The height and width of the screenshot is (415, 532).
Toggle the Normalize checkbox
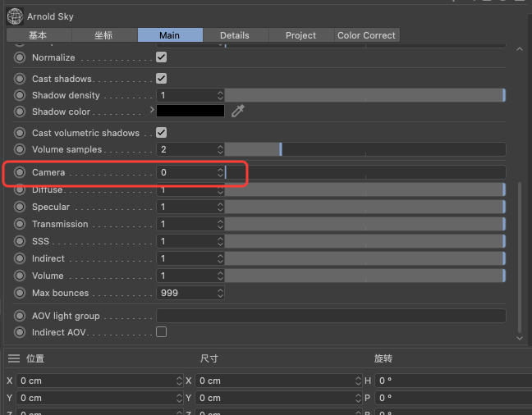pyautogui.click(x=162, y=57)
